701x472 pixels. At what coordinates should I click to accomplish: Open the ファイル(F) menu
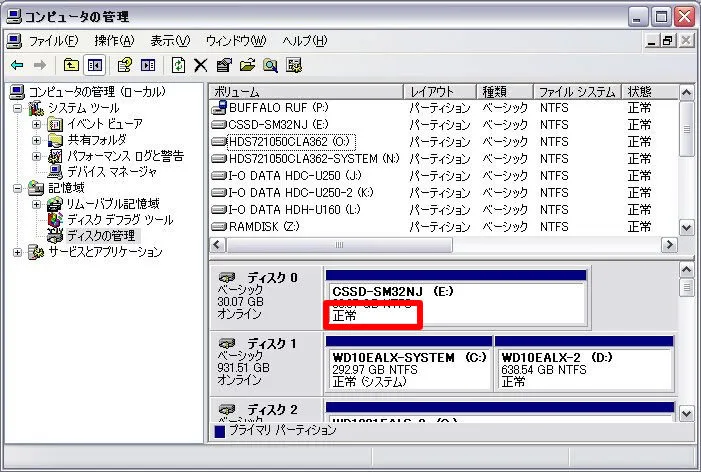tap(53, 41)
